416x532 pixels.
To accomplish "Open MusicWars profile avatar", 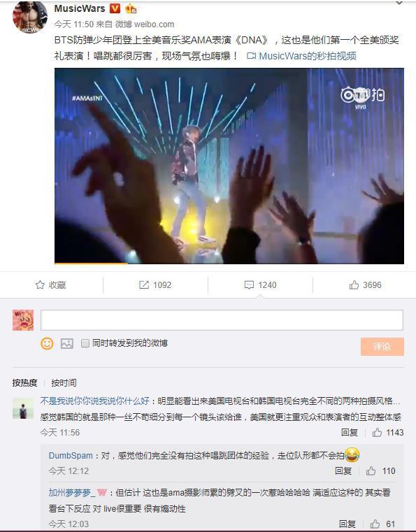I will click(x=30, y=17).
